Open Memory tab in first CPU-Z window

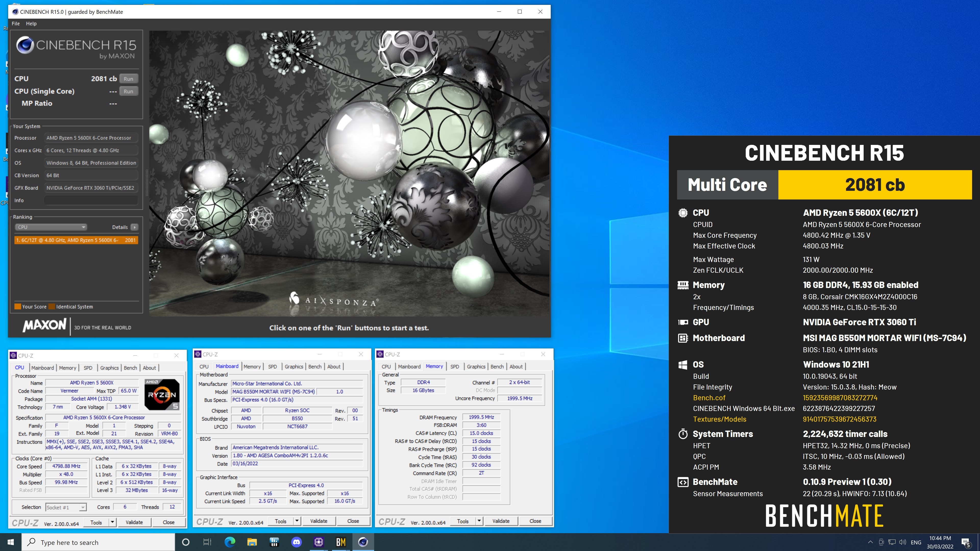(68, 368)
